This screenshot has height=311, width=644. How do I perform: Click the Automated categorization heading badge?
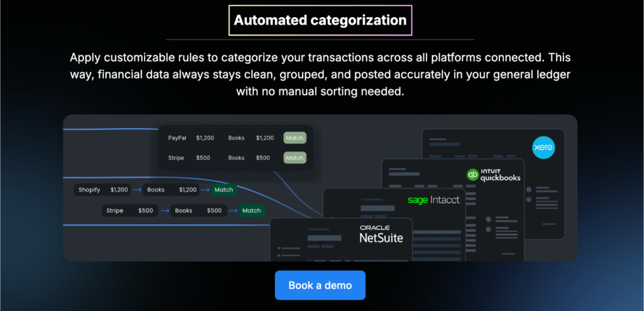pos(320,20)
